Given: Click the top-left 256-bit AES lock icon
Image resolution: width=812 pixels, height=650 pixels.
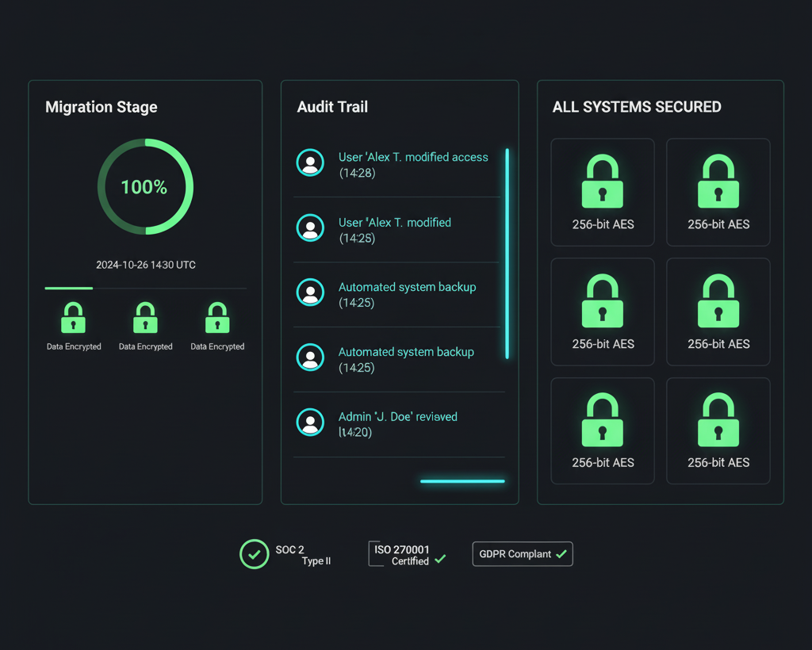Looking at the screenshot, I should (602, 182).
